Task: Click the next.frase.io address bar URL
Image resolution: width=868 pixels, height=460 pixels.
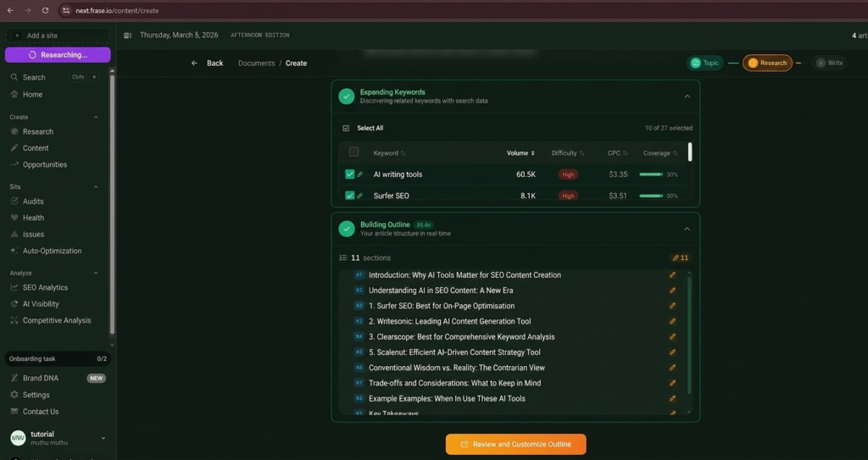Action: click(x=117, y=10)
